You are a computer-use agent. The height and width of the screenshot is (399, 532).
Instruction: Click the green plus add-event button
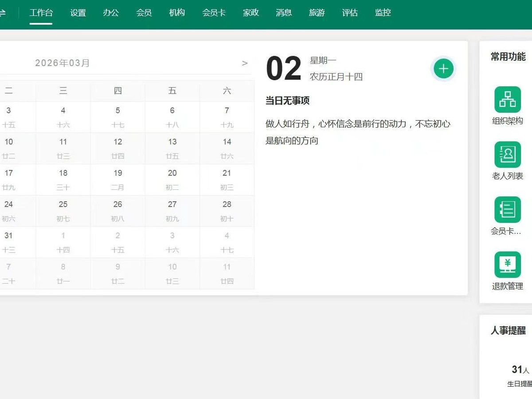pyautogui.click(x=443, y=69)
